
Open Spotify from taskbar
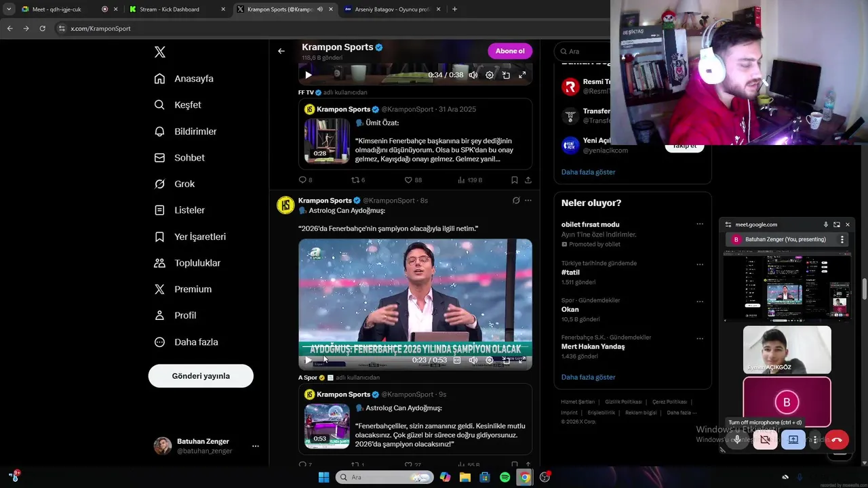[505, 477]
